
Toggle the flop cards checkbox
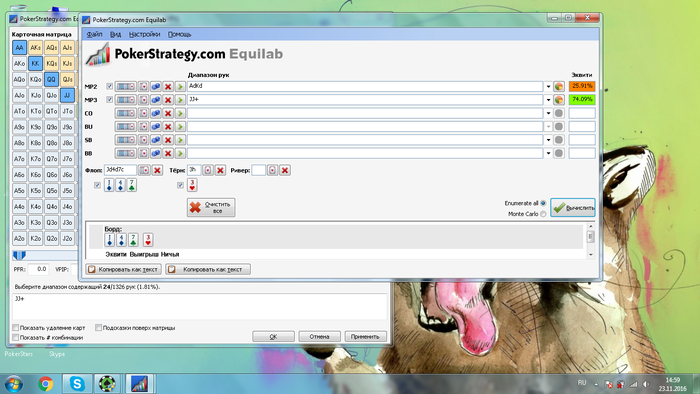(97, 185)
